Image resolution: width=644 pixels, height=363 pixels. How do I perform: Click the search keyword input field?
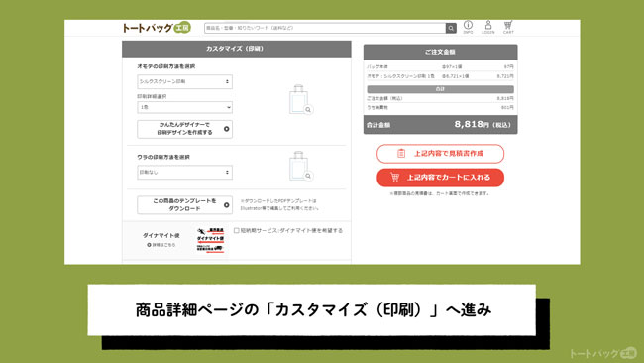click(x=325, y=28)
